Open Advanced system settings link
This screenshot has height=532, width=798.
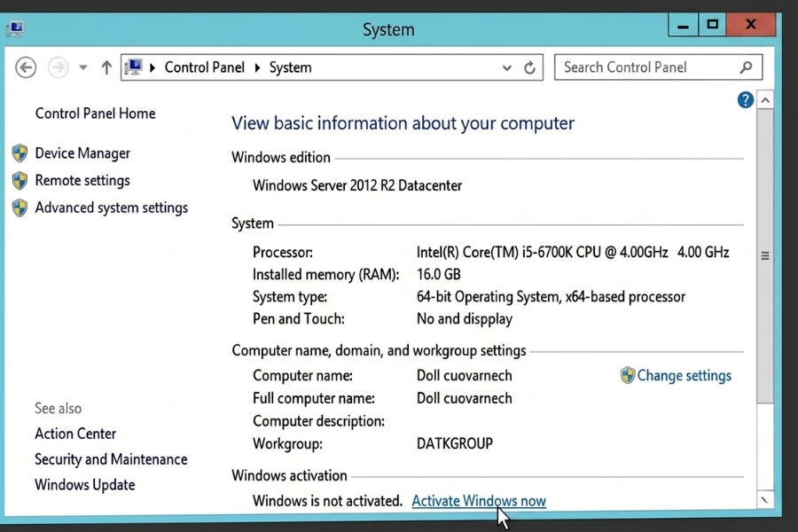pyautogui.click(x=112, y=207)
